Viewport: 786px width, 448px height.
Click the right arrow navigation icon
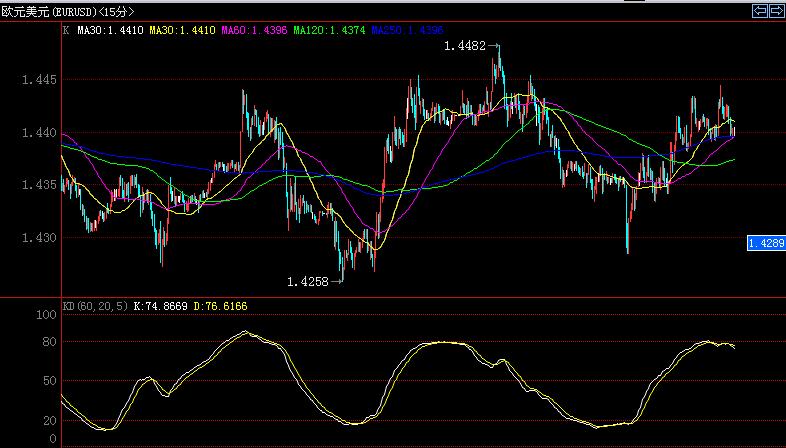click(x=776, y=11)
